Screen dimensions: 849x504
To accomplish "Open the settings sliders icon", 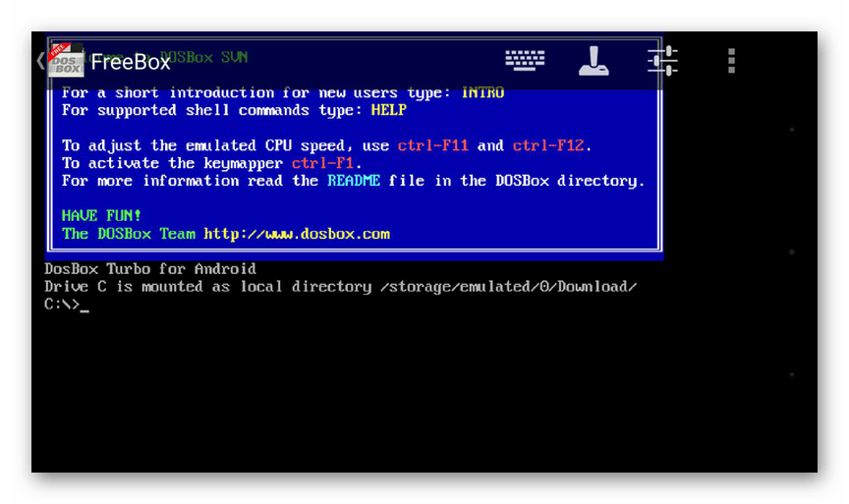I will 662,61.
